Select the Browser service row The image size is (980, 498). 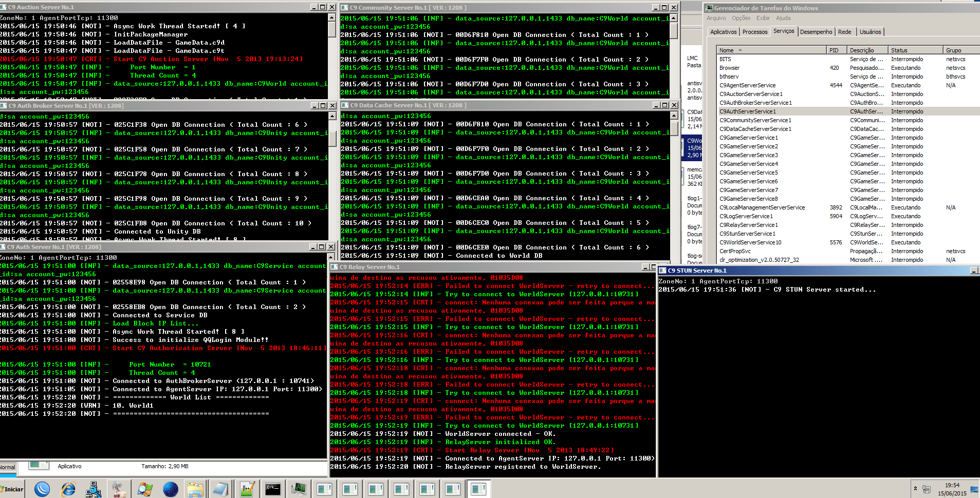(848, 68)
